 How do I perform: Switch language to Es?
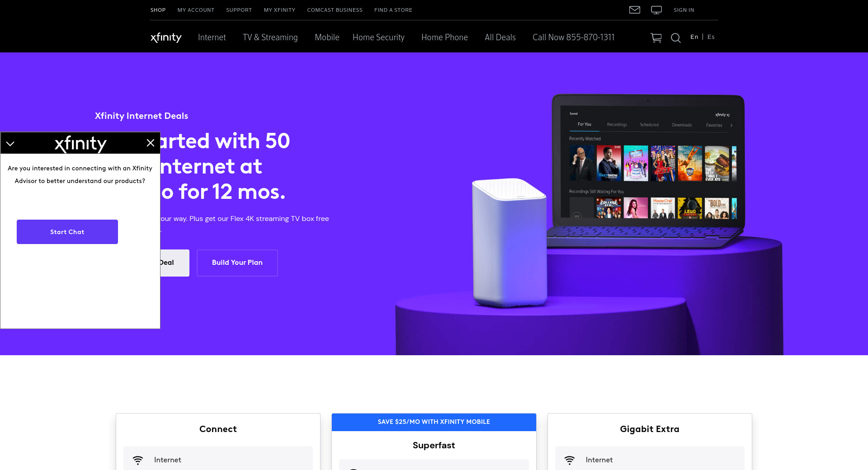pos(711,37)
